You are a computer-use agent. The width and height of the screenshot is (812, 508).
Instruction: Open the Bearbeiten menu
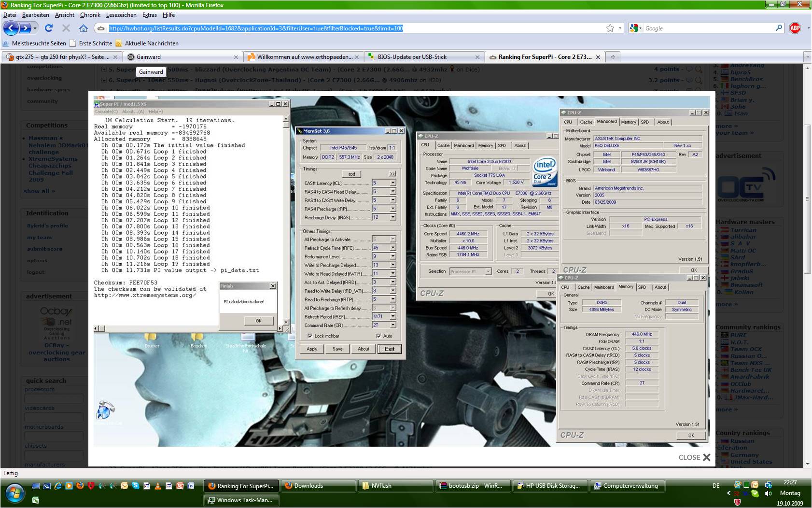36,15
